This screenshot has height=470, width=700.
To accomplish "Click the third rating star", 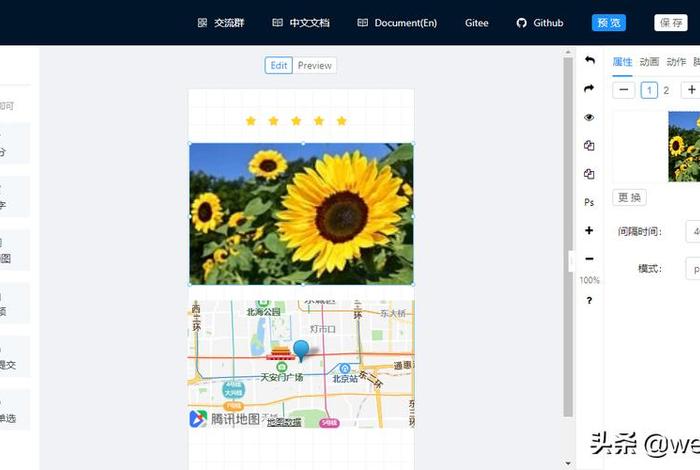I will coord(296,121).
